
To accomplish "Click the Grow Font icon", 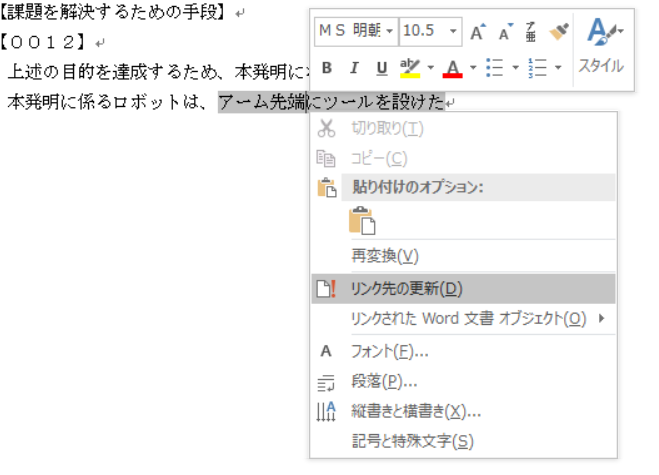I will pyautogui.click(x=478, y=32).
